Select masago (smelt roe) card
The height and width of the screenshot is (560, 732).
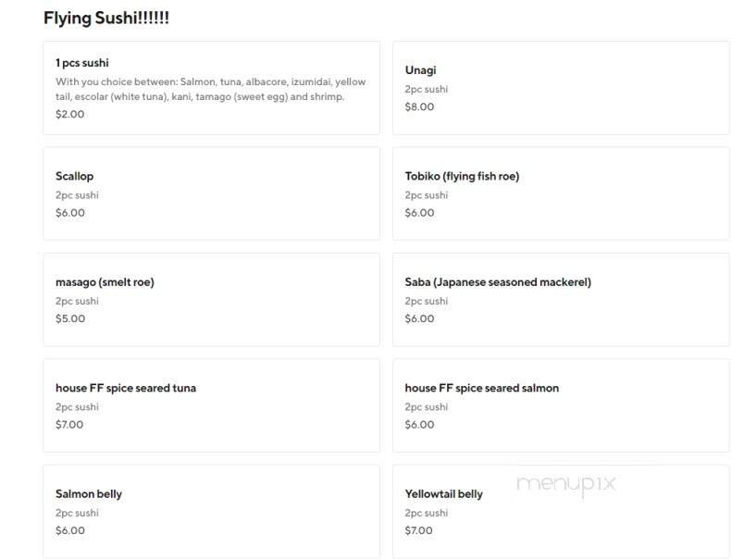point(105,282)
